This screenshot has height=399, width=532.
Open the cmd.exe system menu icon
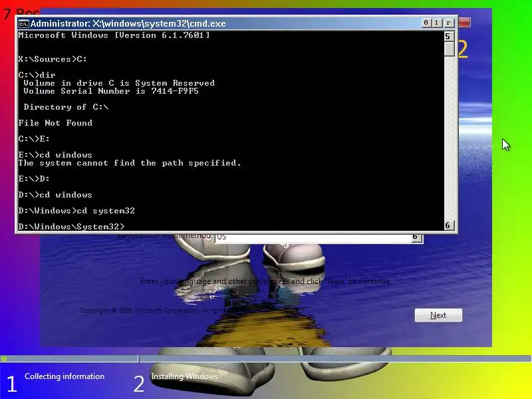[23, 24]
